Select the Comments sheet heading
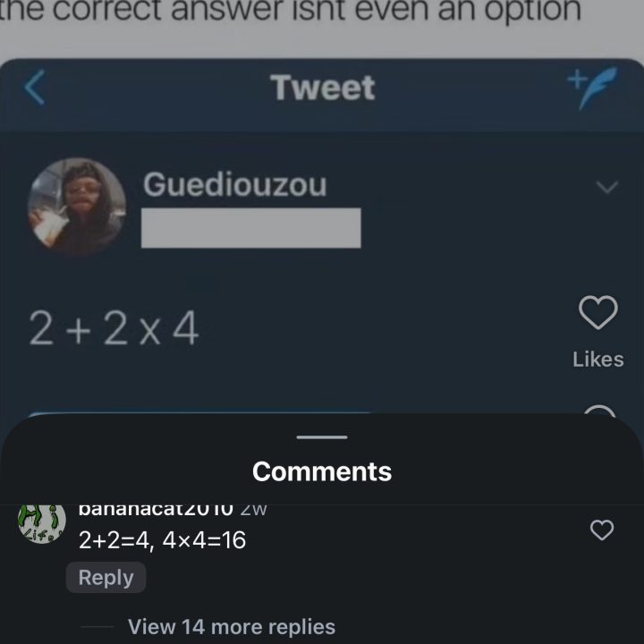644x644 pixels. click(322, 471)
